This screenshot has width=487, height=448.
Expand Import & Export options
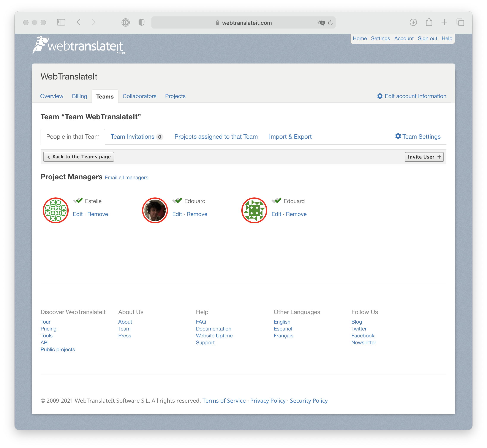tap(290, 136)
